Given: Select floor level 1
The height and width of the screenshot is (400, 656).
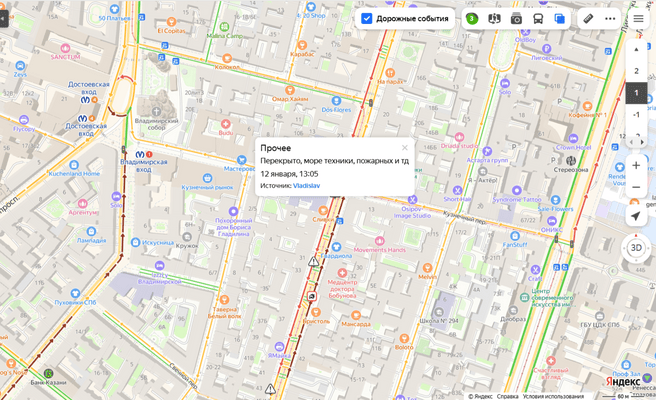Looking at the screenshot, I should tap(636, 93).
